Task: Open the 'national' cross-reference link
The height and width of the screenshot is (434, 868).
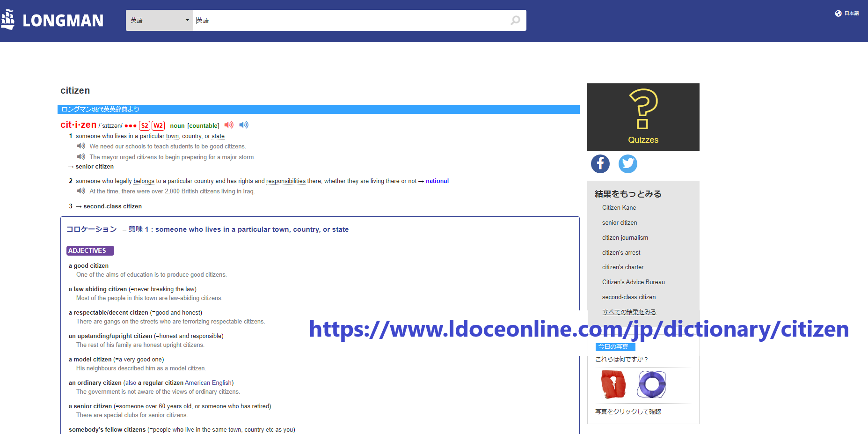Action: [x=437, y=181]
